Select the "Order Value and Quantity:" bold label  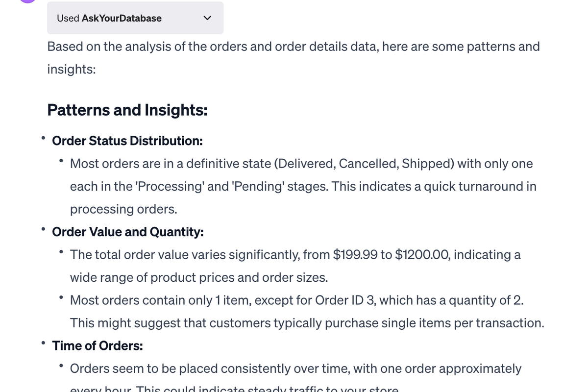pyautogui.click(x=128, y=232)
